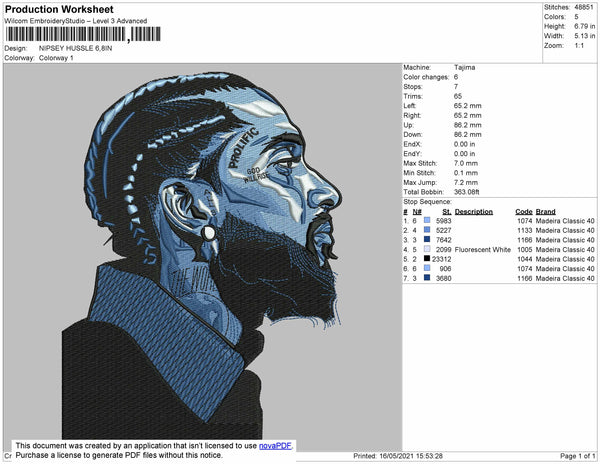Image resolution: width=600 pixels, height=464 pixels.
Task: Select stitch count 5983 in stop 1
Action: [x=443, y=221]
